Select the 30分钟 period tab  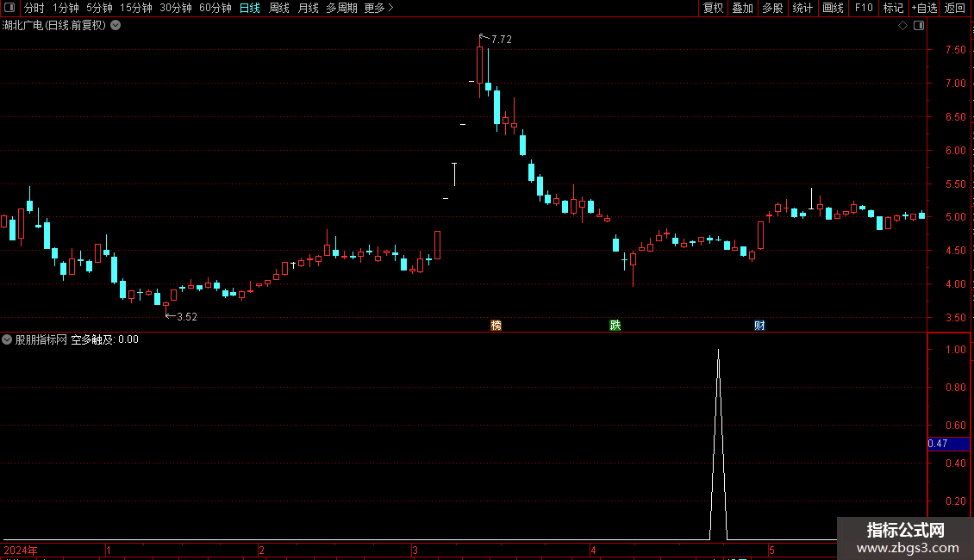(x=176, y=8)
